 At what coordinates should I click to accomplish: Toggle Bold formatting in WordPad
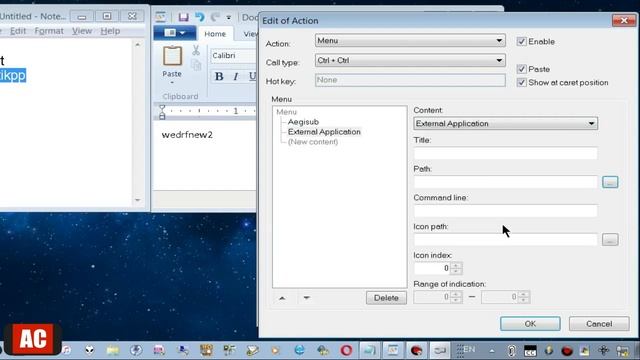[x=219, y=76]
